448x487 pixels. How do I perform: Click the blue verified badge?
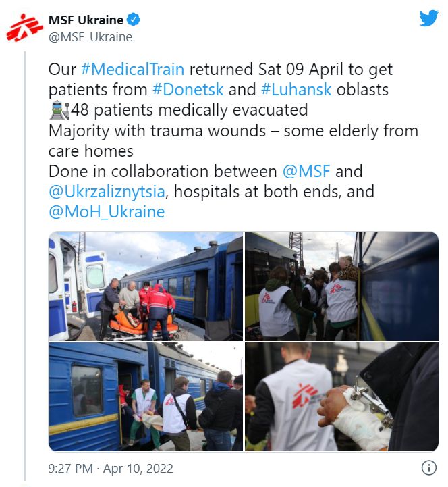[134, 20]
